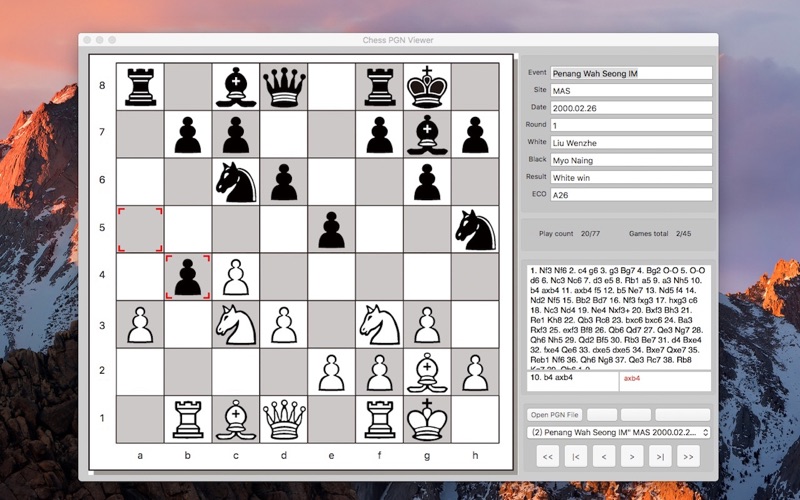This screenshot has width=800, height=500.
Task: Select the black knight on c6
Action: tap(236, 182)
